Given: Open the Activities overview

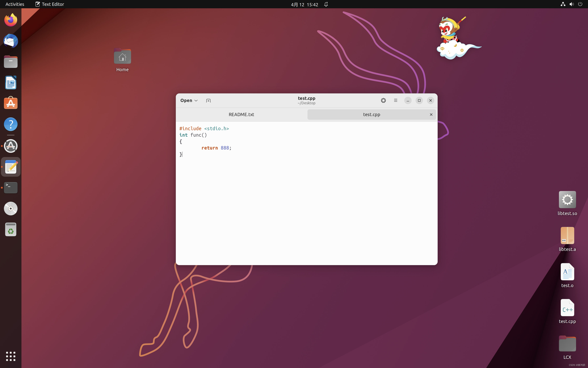Looking at the screenshot, I should [15, 4].
